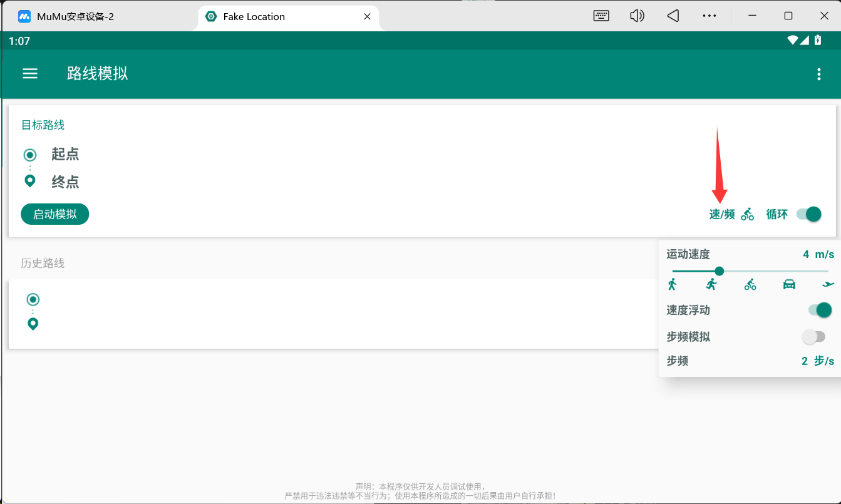Set the 起点 start point
This screenshot has width=841, height=504.
(65, 154)
